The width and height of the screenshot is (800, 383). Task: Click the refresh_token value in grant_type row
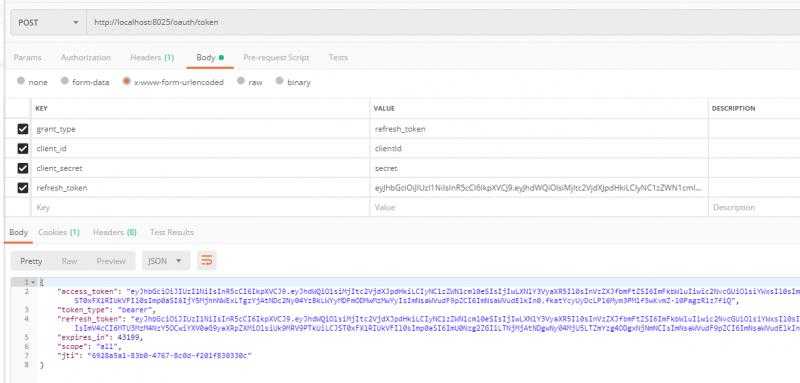539,129
